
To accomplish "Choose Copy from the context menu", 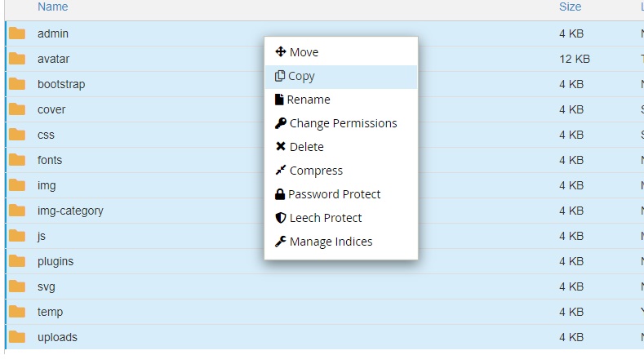I will [302, 76].
